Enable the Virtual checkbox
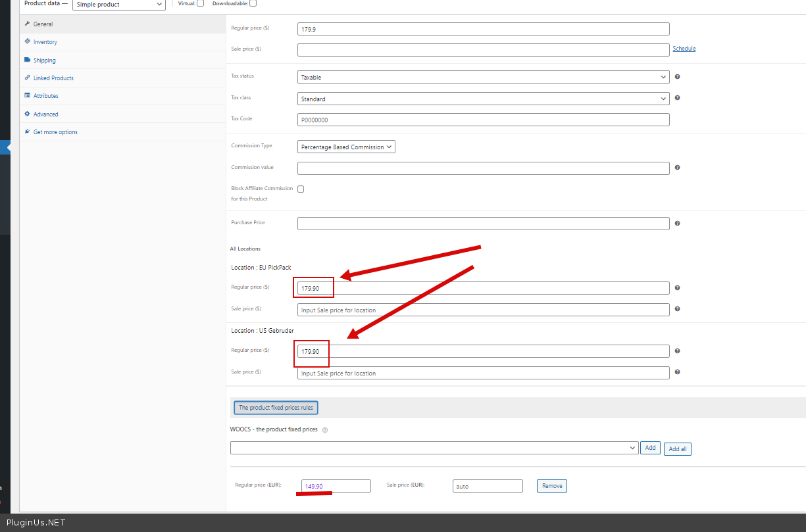The height and width of the screenshot is (532, 806). click(x=200, y=3)
